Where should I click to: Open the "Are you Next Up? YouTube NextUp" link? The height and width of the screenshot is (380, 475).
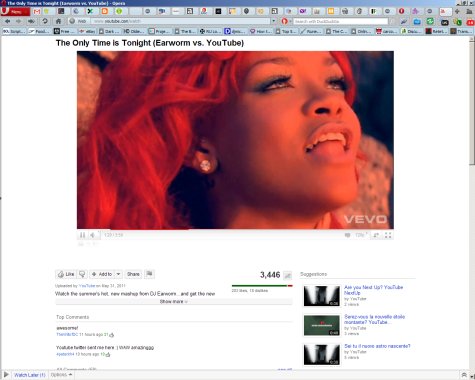[373, 290]
